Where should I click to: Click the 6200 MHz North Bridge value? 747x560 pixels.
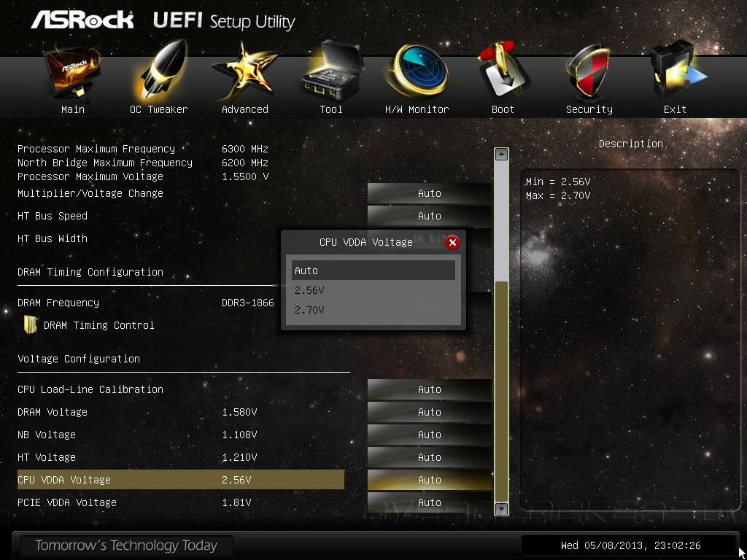click(x=245, y=163)
